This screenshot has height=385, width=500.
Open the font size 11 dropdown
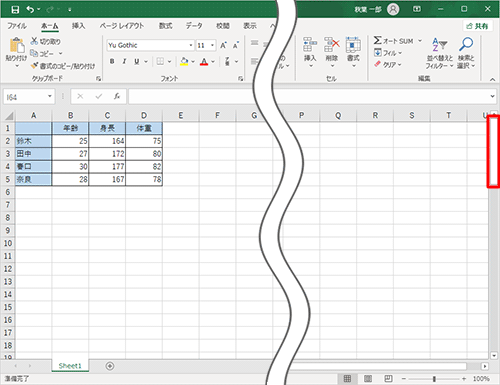[212, 45]
